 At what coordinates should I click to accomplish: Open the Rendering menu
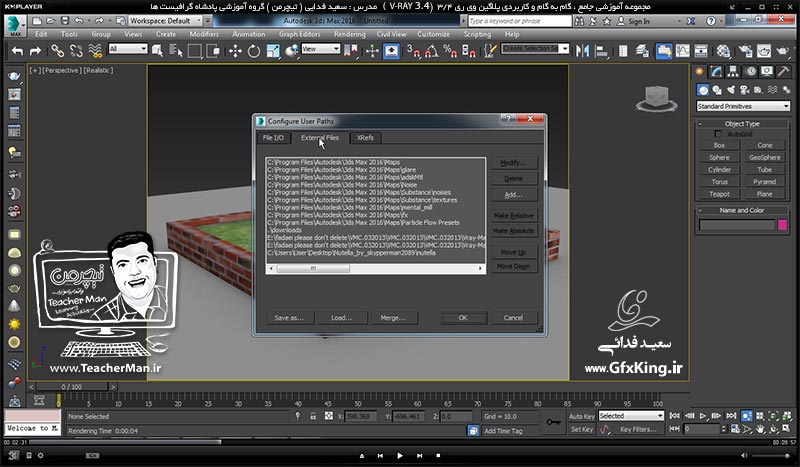pyautogui.click(x=349, y=34)
